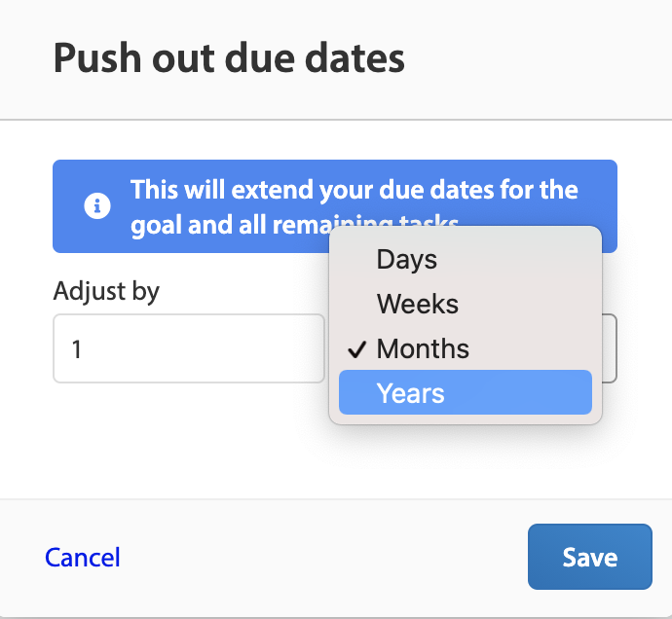Click Cancel to dismiss the dialog
Viewport: 672px width, 619px height.
pyautogui.click(x=83, y=558)
